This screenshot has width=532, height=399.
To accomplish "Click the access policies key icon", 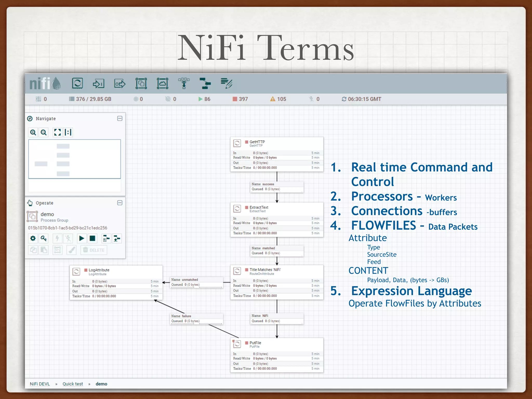I will 44,238.
